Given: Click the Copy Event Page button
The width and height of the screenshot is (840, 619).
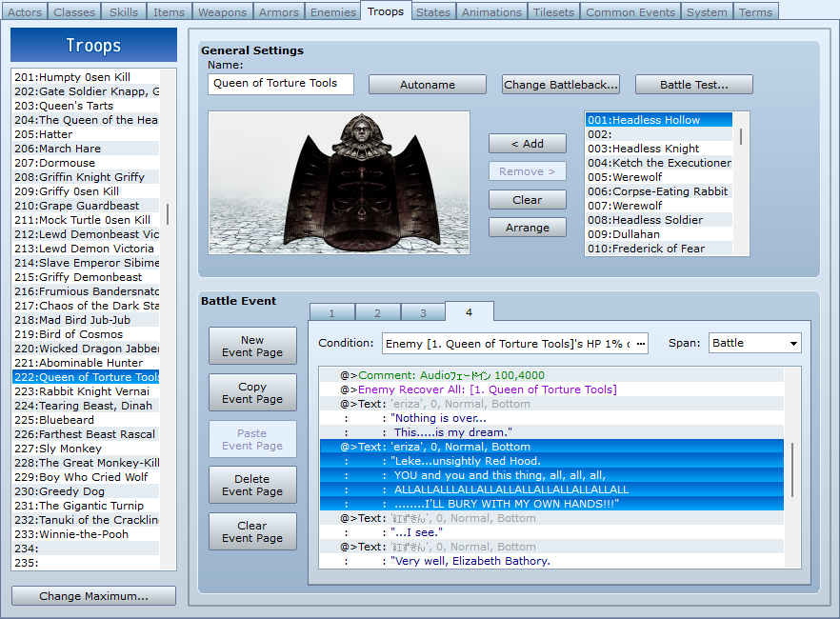Looking at the screenshot, I should pos(252,392).
